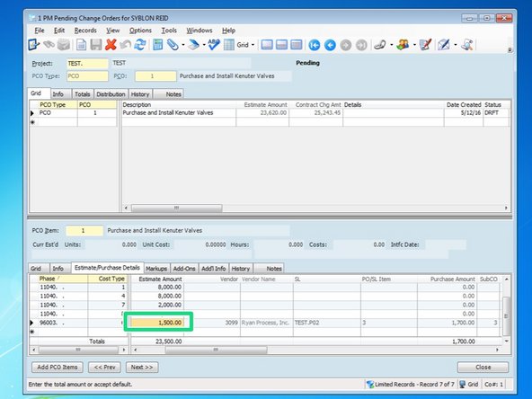This screenshot has height=399, width=532.
Task: Open the envelope icon's dropdown arrow
Action: pyautogui.click(x=455, y=45)
